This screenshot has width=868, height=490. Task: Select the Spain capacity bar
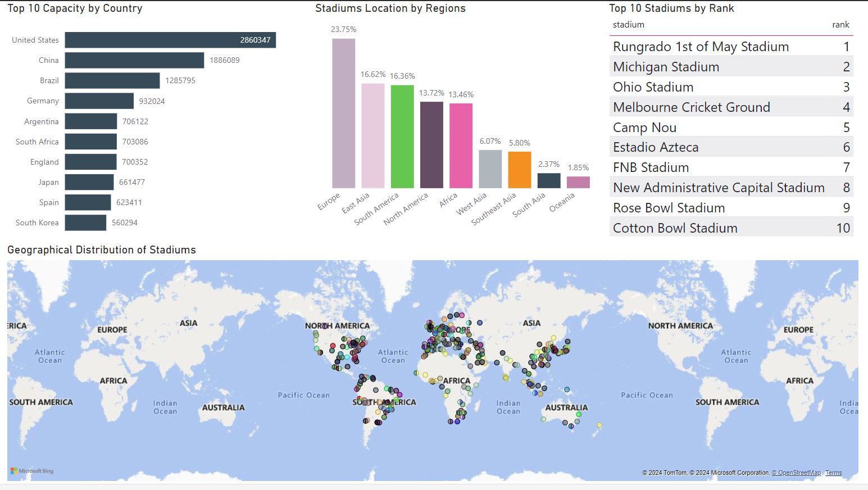coord(88,202)
